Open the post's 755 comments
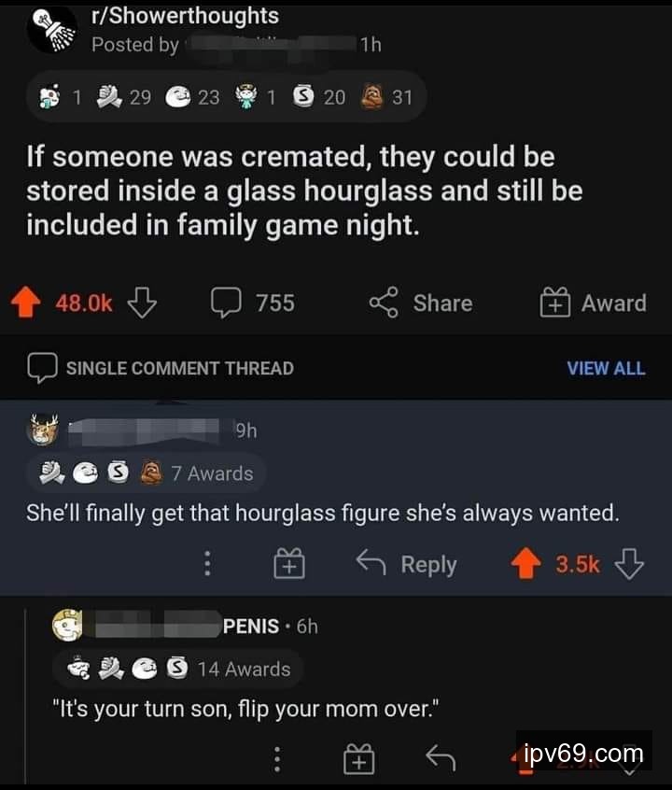The width and height of the screenshot is (672, 790). 253,303
